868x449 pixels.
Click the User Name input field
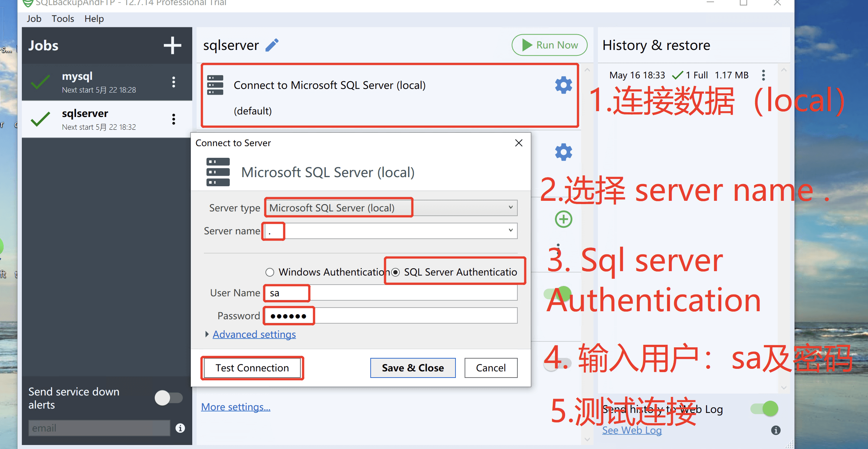point(391,293)
